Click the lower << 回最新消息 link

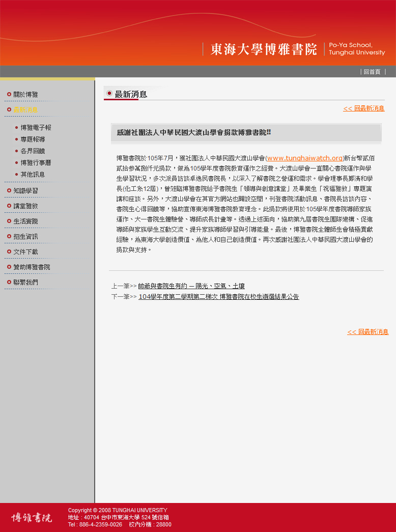[x=368, y=332]
